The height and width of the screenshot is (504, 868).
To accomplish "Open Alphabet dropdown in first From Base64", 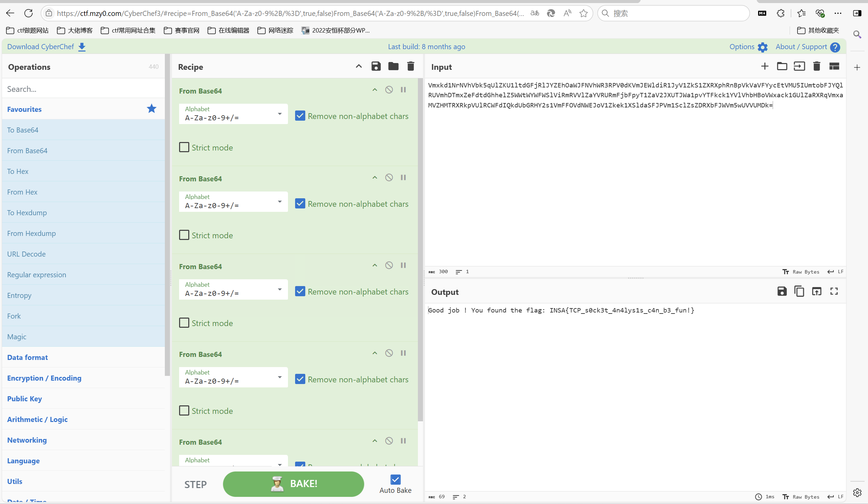I will (233, 114).
